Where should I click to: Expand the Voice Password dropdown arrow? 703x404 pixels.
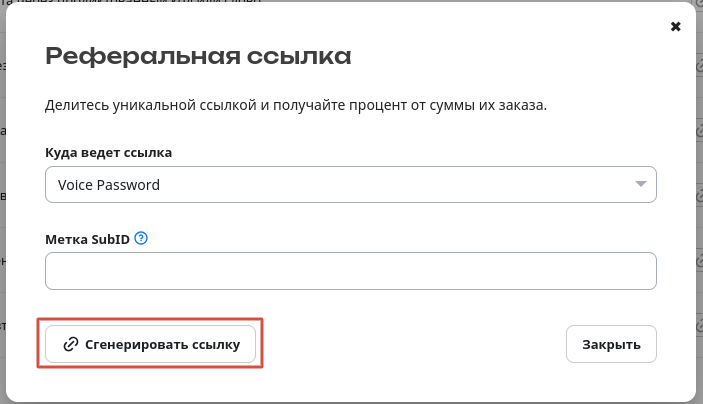pyautogui.click(x=641, y=184)
